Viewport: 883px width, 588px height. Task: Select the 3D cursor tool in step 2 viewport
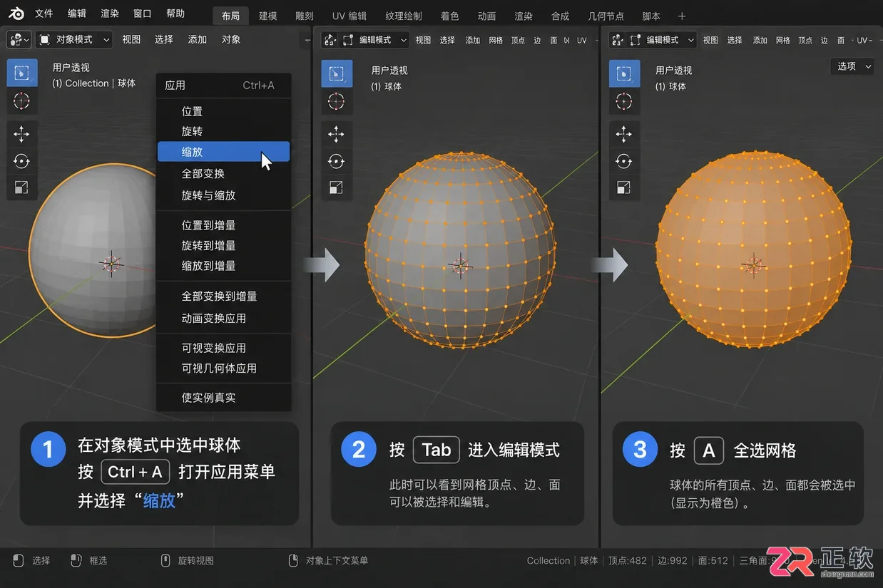click(x=336, y=100)
